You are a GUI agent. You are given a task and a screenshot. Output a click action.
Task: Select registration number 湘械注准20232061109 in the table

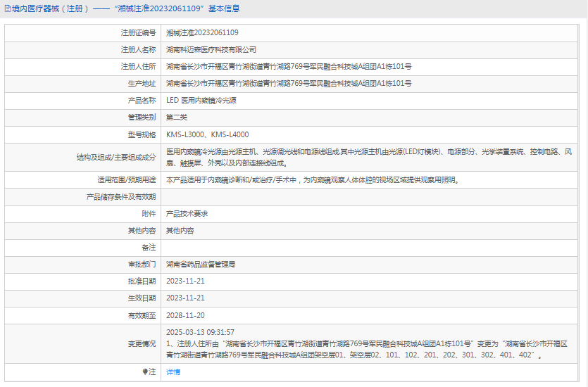coord(202,33)
